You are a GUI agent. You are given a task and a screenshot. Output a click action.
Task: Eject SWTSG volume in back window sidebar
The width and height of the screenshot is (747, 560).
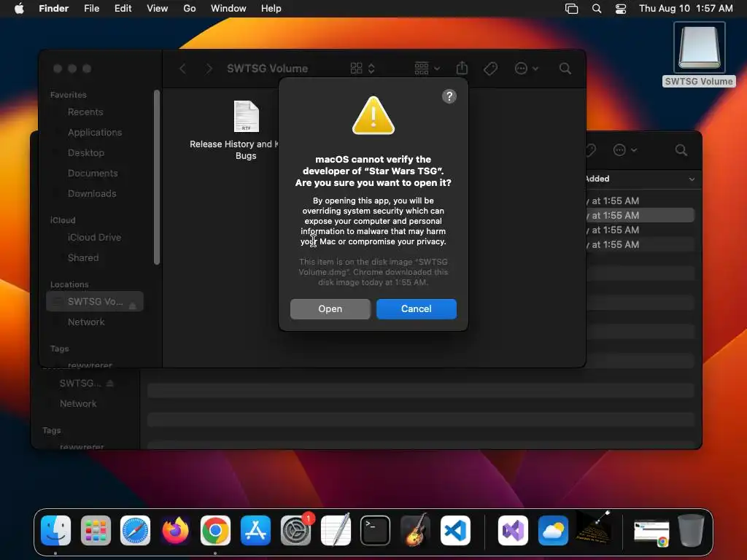[x=110, y=384]
